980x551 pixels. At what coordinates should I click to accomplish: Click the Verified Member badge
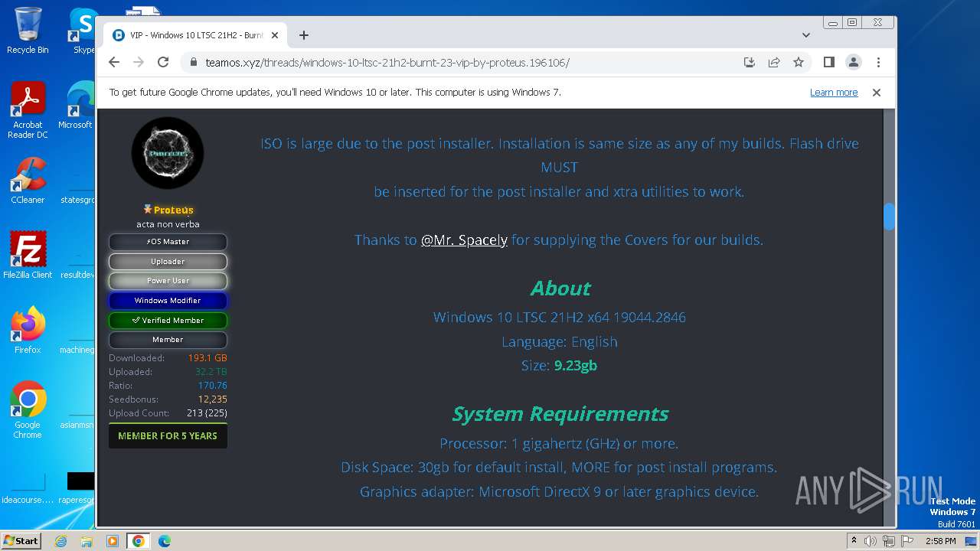click(x=168, y=321)
